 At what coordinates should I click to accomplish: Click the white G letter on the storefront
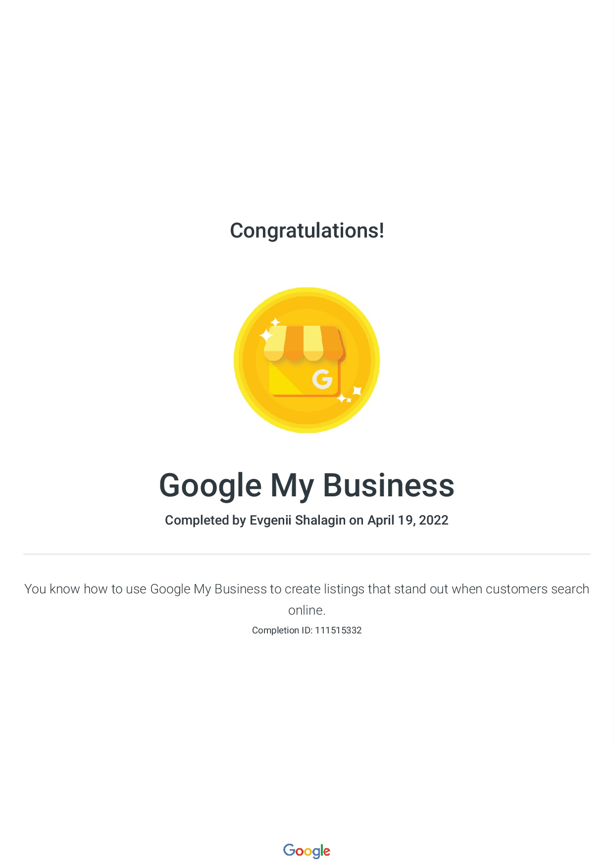(x=322, y=379)
